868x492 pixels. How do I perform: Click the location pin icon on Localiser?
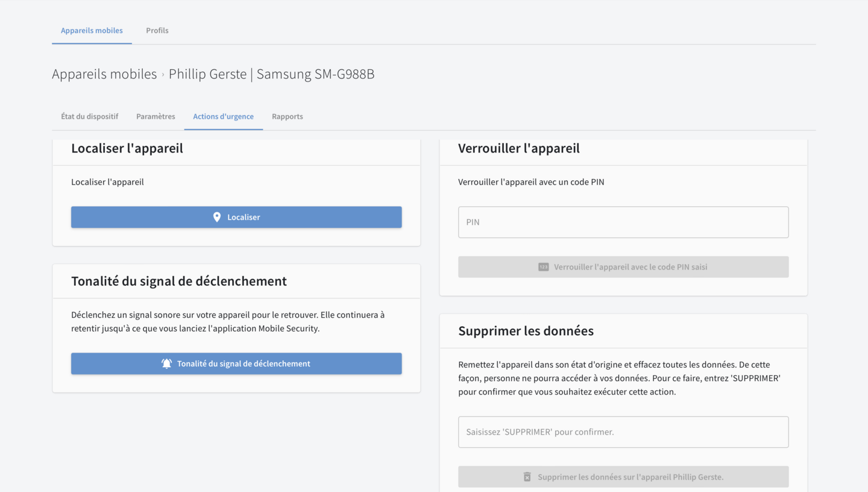click(x=217, y=217)
